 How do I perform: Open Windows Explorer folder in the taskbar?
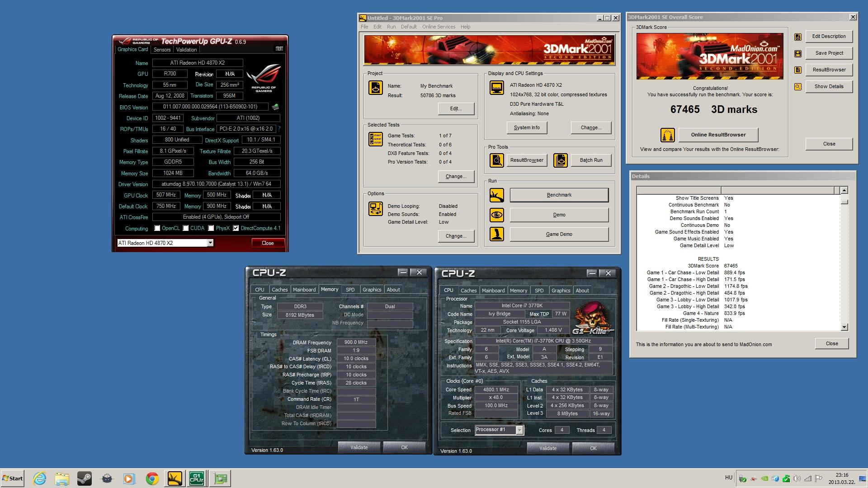62,478
